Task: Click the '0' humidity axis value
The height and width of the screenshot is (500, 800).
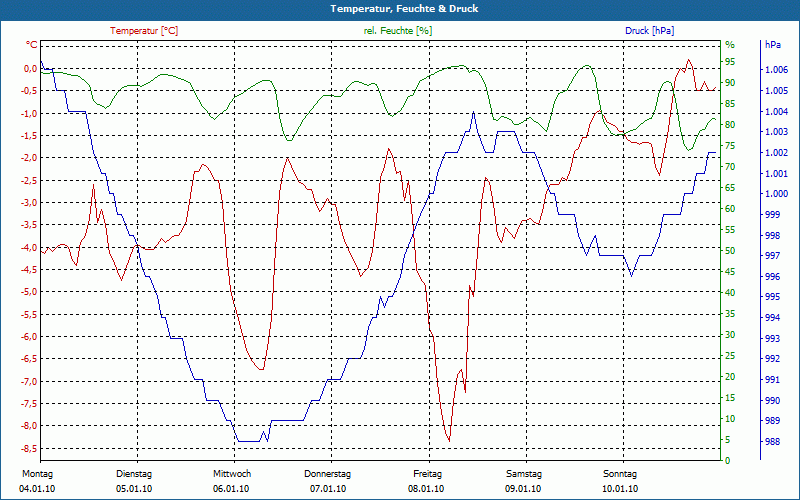Action: tap(728, 460)
